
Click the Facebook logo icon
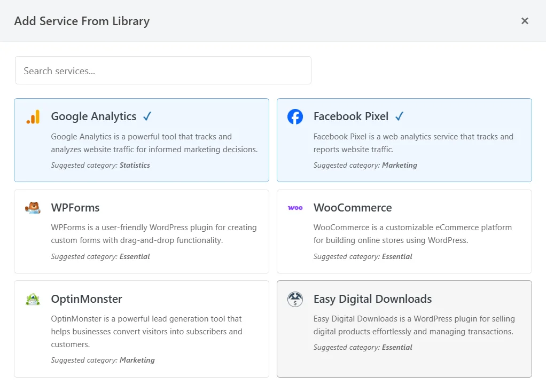pyautogui.click(x=295, y=116)
